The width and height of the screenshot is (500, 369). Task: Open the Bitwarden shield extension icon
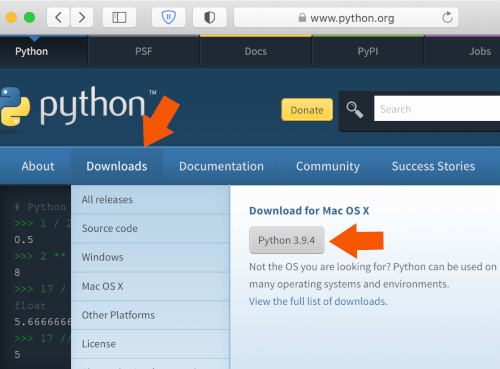coord(169,17)
